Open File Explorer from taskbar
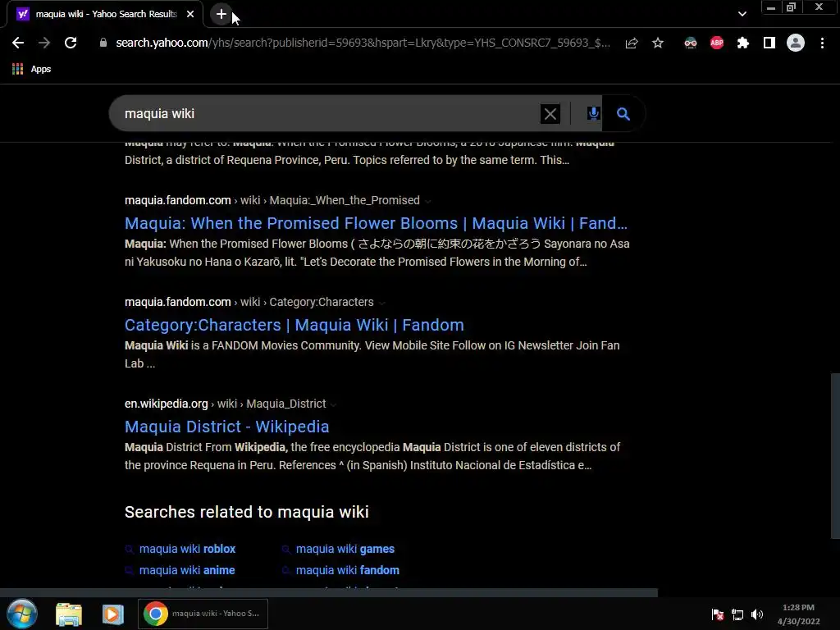 pos(69,614)
